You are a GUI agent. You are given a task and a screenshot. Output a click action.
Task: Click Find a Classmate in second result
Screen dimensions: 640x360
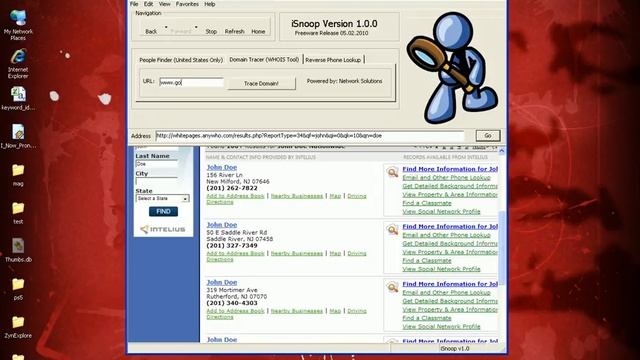click(x=427, y=261)
